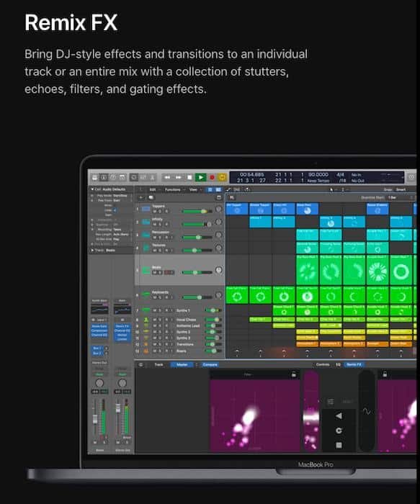Solo the Toppers track
This screenshot has height=504, width=420.
coord(160,212)
